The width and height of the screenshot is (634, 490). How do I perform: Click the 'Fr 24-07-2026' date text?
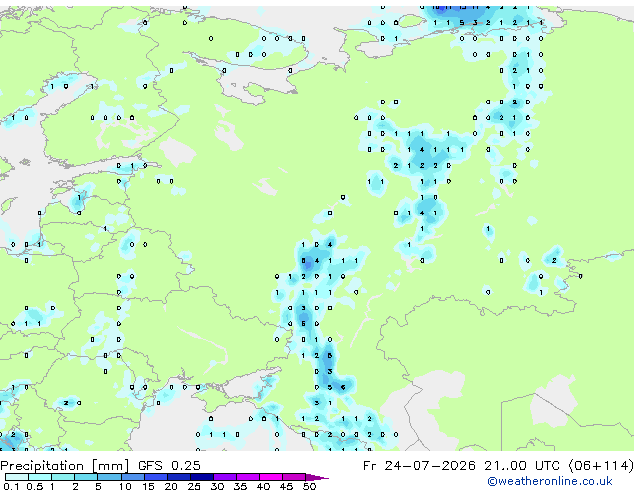pyautogui.click(x=419, y=466)
